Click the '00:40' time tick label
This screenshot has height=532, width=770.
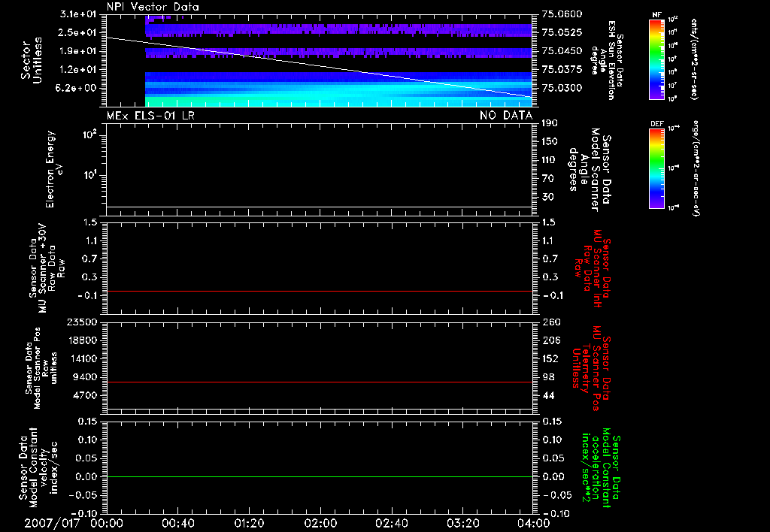(177, 523)
